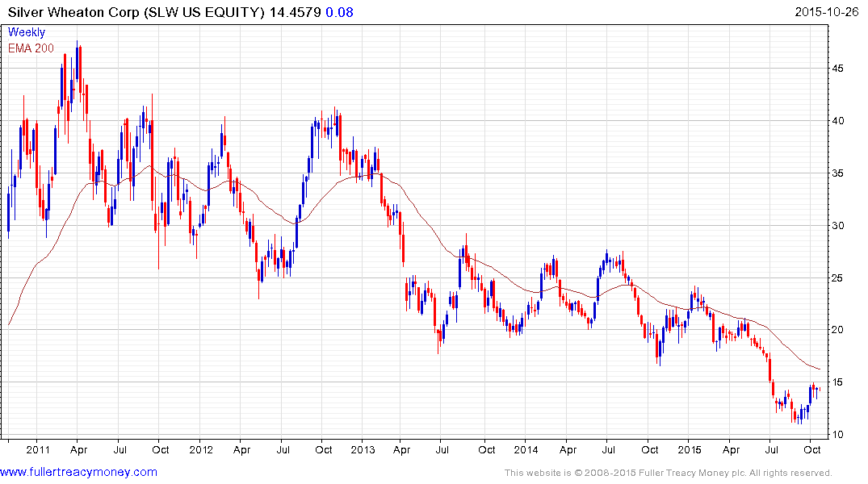Click the 2012 year axis label
Viewport: 868px width, 484px height.
click(x=201, y=449)
